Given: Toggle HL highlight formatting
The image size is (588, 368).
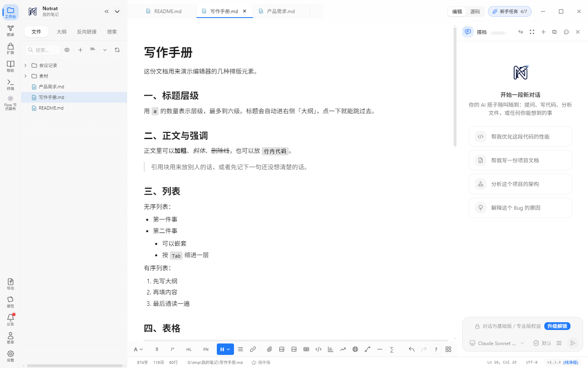Looking at the screenshot, I should [x=189, y=349].
